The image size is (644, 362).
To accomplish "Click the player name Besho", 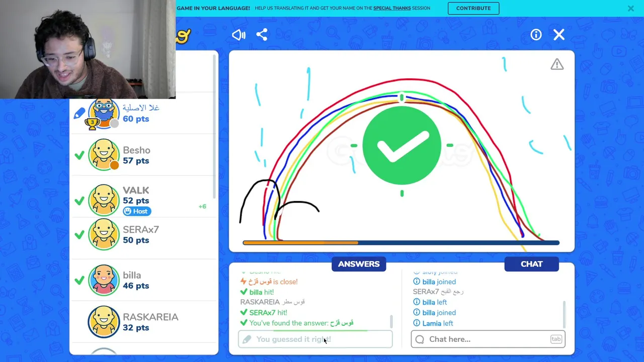I will pos(136,150).
